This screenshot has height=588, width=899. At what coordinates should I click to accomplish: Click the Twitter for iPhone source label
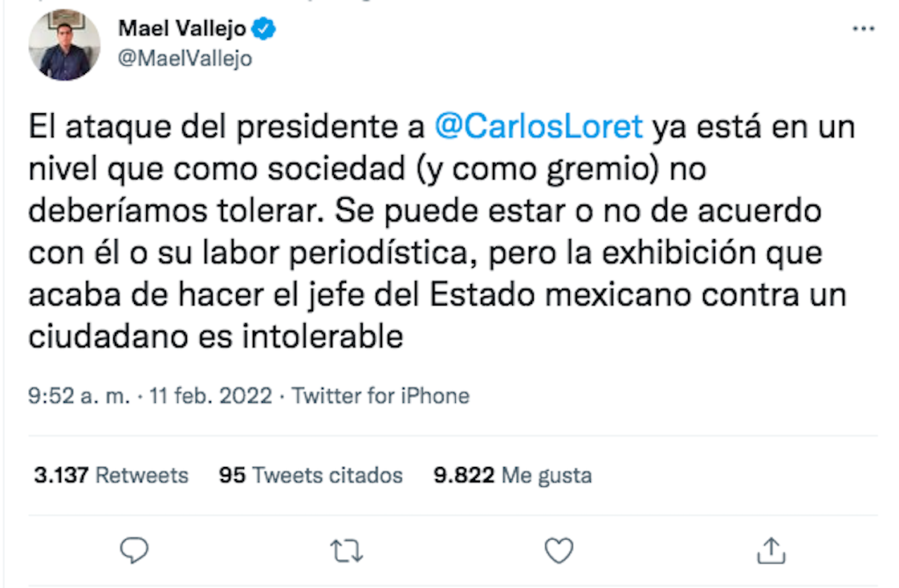[381, 395]
